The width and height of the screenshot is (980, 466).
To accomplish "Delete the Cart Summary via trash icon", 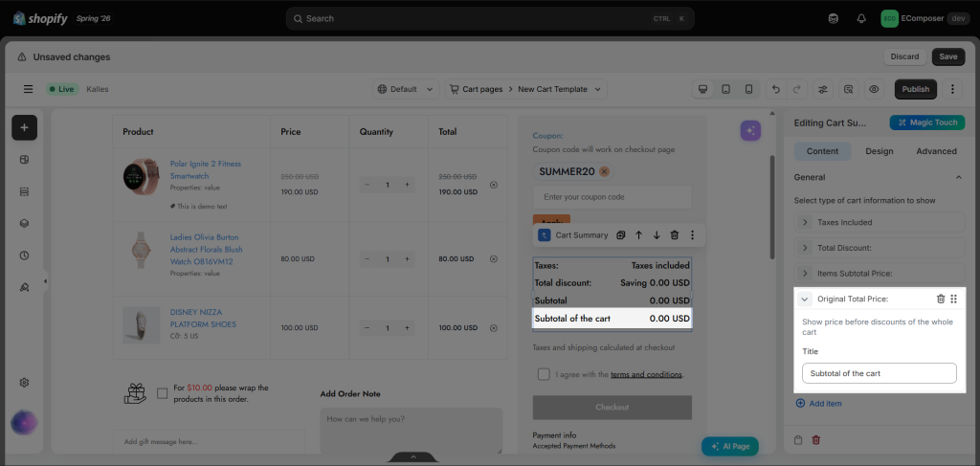I will click(x=675, y=235).
